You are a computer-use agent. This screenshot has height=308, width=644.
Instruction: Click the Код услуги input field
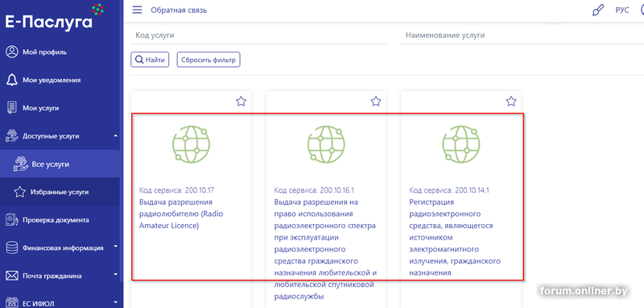[x=258, y=35]
